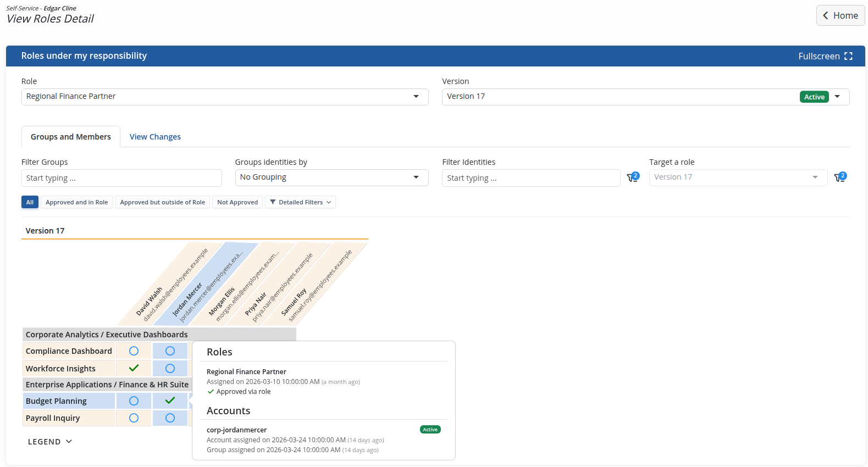
Task: Click Jordan Mercer's Compliance Dashboard circle
Action: pos(170,351)
